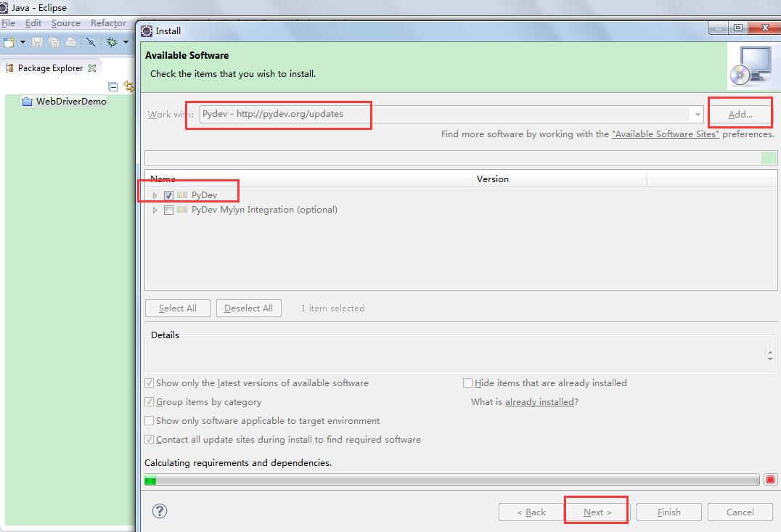Image resolution: width=781 pixels, height=532 pixels.
Task: Toggle Show only the latest versions checkbox
Action: tap(149, 383)
